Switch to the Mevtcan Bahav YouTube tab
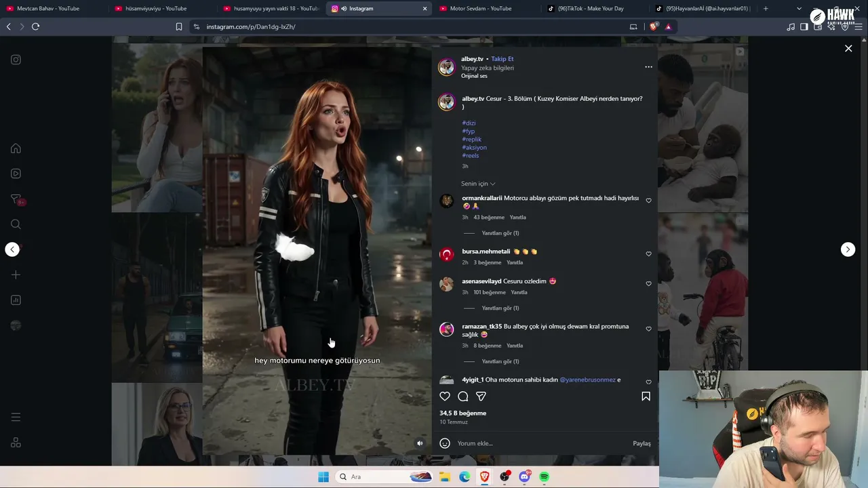 (x=53, y=9)
